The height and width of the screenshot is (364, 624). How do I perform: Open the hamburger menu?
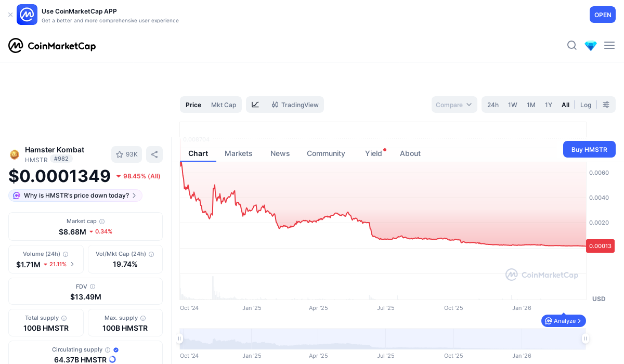coord(609,45)
